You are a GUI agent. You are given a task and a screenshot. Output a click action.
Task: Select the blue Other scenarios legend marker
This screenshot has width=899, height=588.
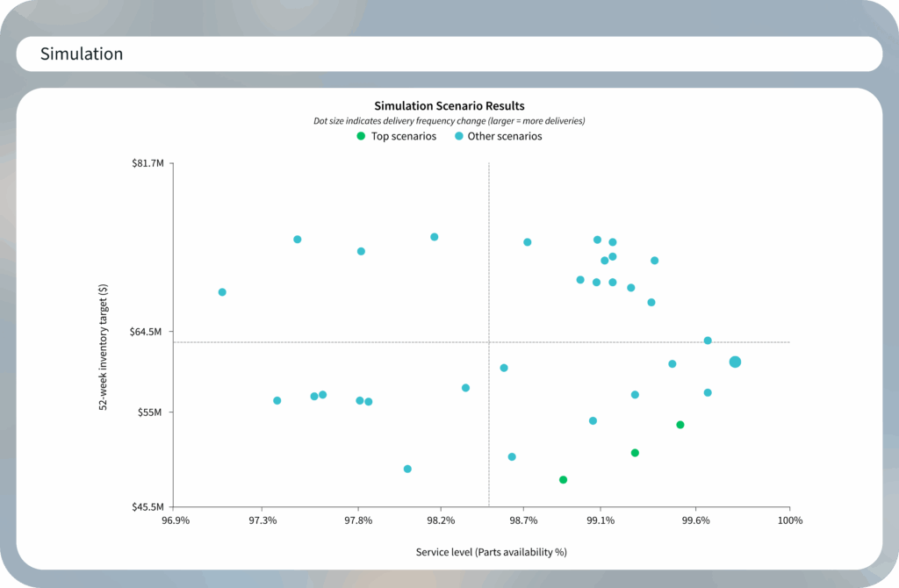[461, 136]
